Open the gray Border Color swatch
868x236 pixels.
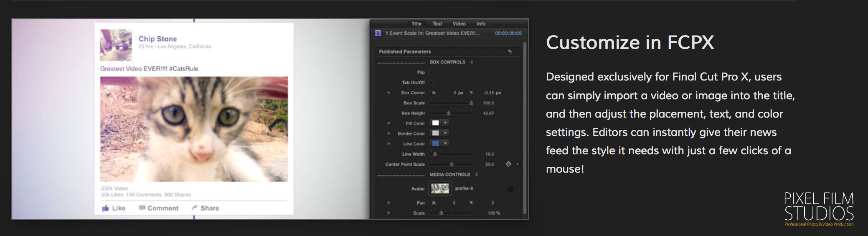[435, 133]
